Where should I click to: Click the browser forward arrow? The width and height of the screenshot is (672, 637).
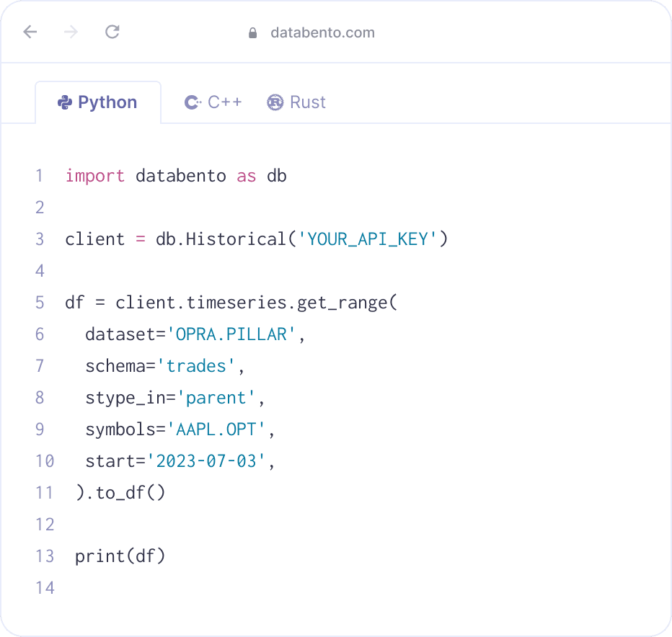pos(71,32)
